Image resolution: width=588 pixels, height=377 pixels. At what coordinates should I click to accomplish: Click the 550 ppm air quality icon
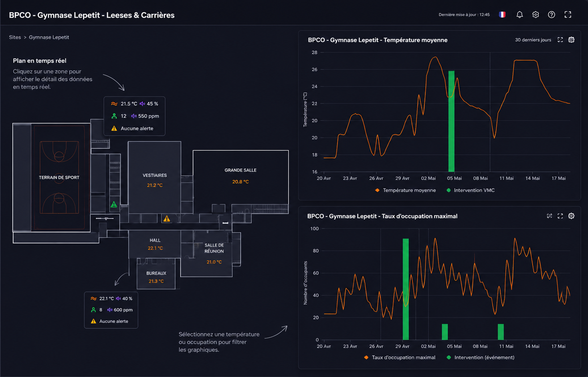point(133,116)
